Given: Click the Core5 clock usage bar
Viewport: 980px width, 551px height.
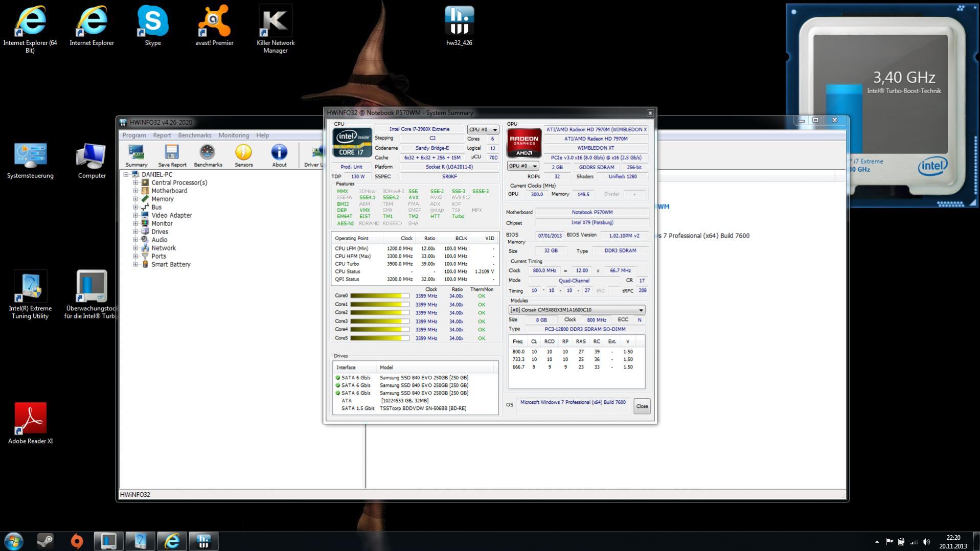Looking at the screenshot, I should 379,338.
